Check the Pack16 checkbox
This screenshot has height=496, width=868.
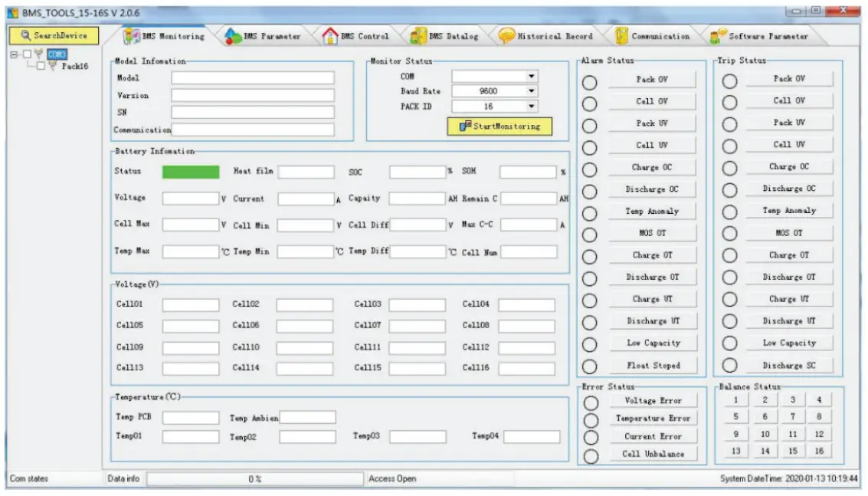(x=41, y=65)
